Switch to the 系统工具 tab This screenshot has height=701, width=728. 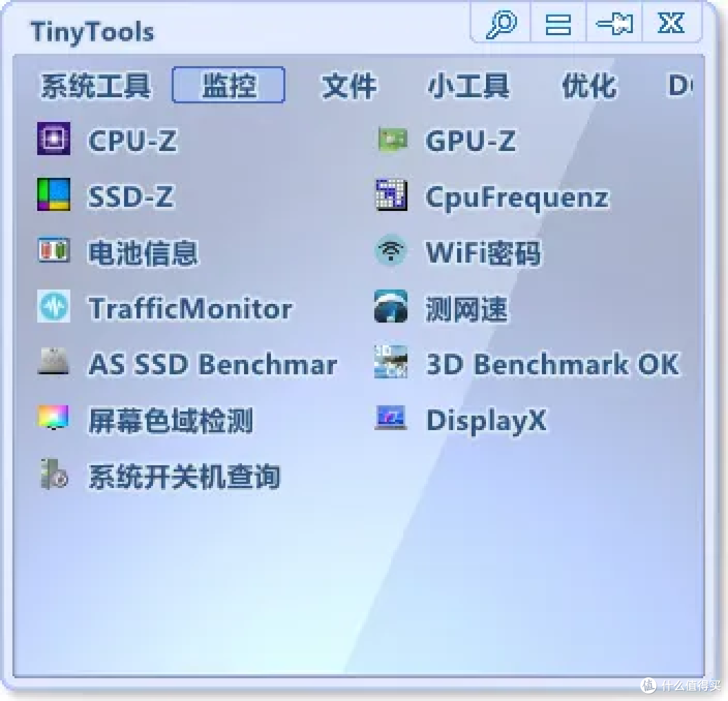[96, 86]
